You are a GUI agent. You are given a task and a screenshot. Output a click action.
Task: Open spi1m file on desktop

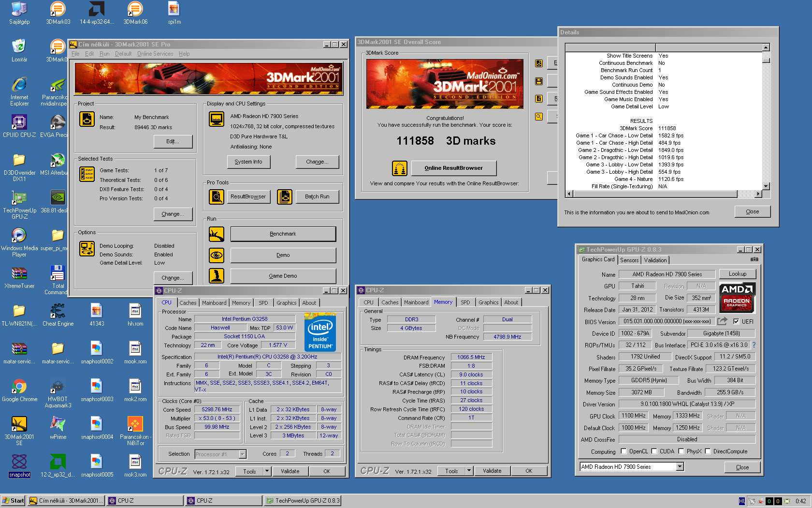(174, 13)
